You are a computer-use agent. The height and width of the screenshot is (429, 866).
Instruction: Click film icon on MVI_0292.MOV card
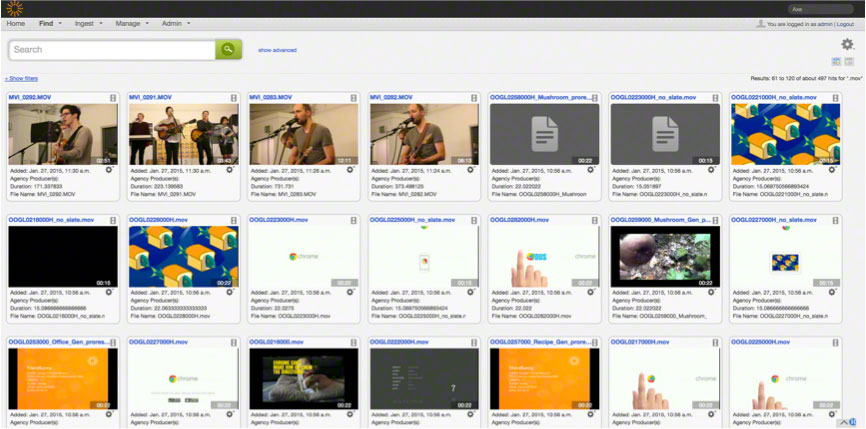pos(113,98)
